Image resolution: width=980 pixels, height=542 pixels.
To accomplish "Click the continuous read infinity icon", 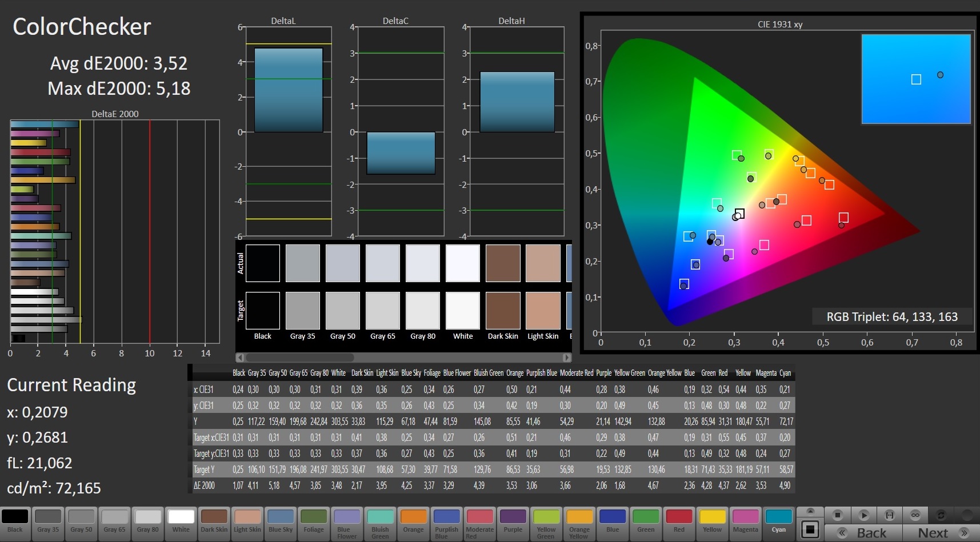I will [915, 515].
